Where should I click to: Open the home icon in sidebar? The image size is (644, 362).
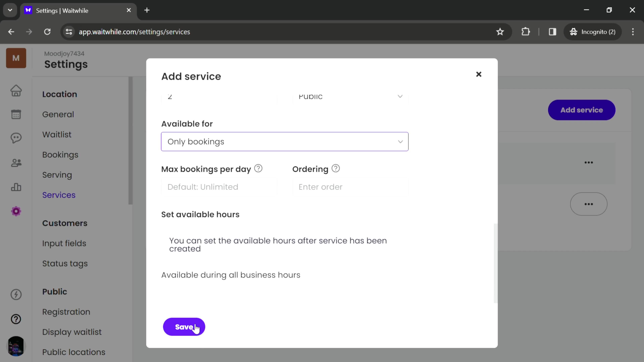click(16, 91)
